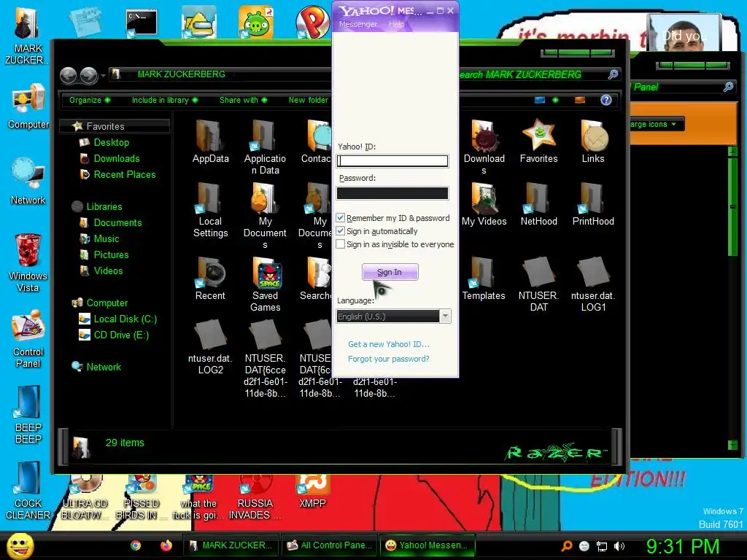747x560 pixels.
Task: Select the COCK CLEANER desktop icon
Action: coord(28,491)
